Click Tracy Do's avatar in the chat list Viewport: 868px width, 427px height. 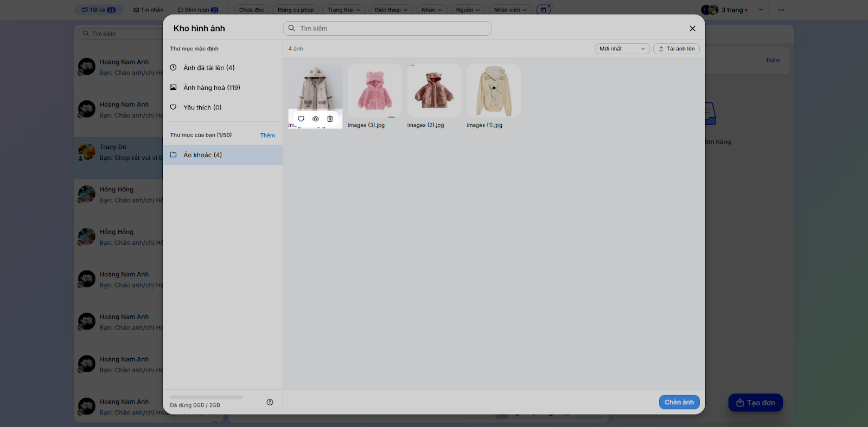87,152
